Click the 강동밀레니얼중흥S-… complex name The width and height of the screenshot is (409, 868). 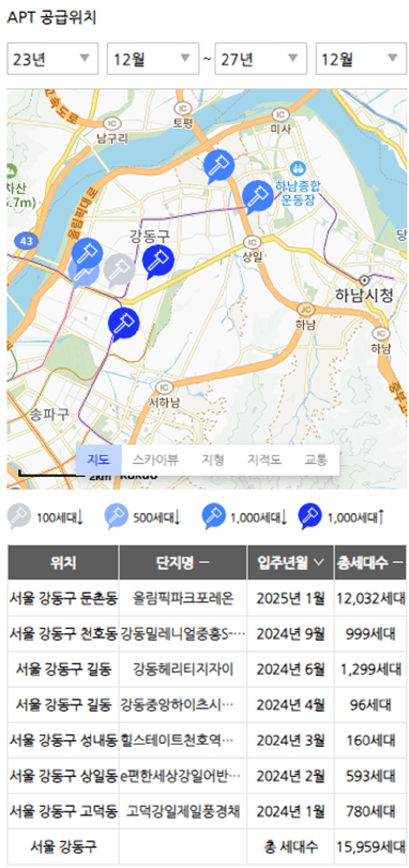click(183, 634)
